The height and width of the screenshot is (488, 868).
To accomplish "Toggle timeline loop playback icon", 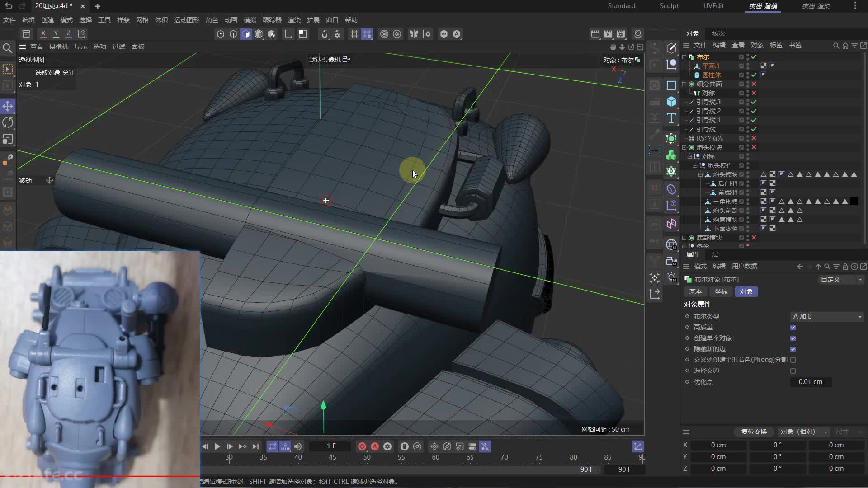I will pos(272,446).
